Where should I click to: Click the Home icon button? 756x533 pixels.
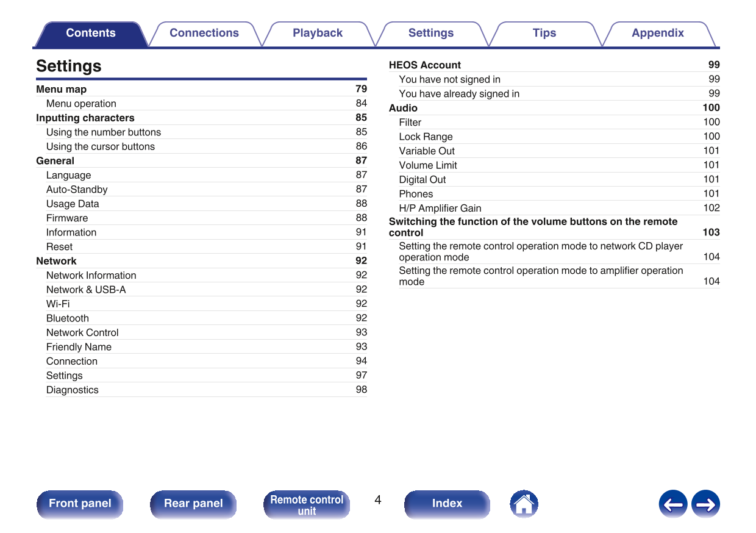[524, 504]
